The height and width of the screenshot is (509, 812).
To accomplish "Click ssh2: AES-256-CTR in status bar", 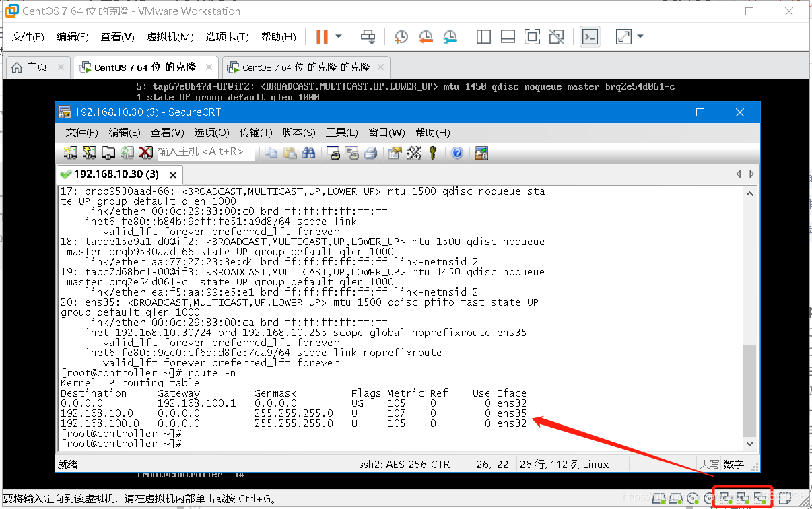I will [405, 464].
